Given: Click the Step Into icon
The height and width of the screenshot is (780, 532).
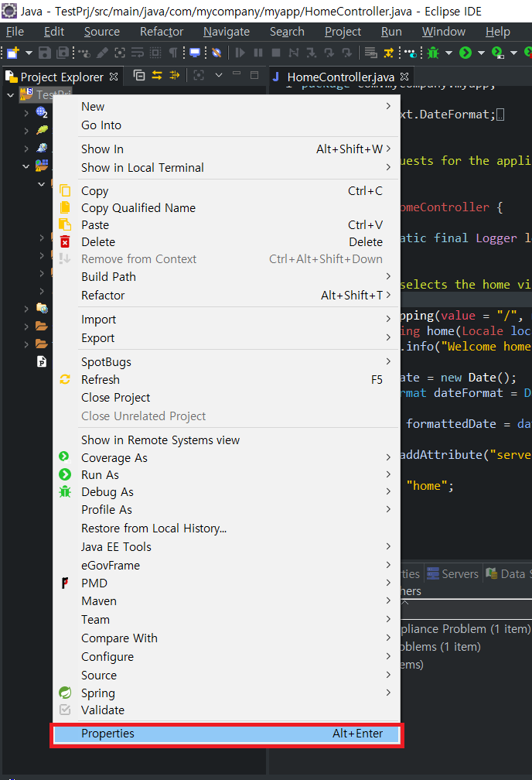Looking at the screenshot, I should coord(312,53).
